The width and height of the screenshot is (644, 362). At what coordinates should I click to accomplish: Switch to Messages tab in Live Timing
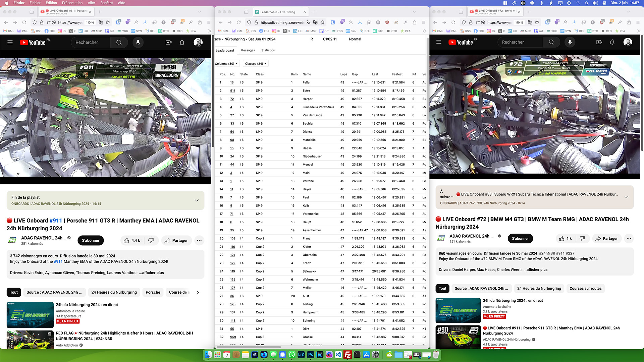(x=248, y=50)
